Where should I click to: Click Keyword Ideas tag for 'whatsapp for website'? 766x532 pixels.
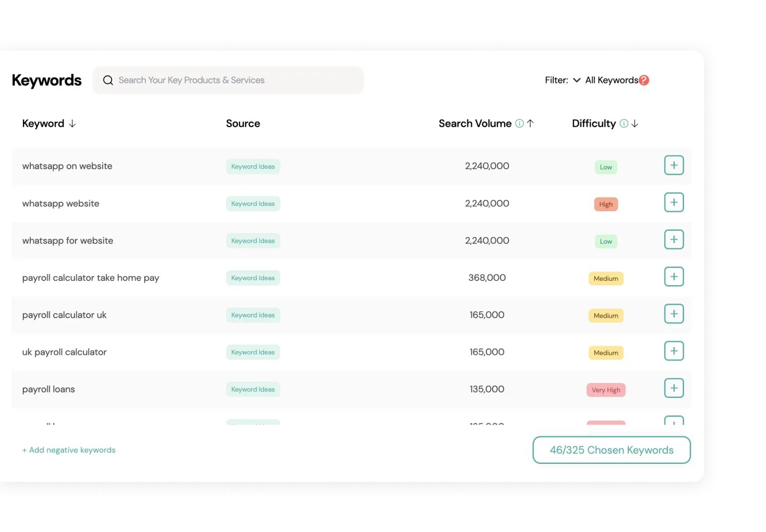tap(253, 241)
